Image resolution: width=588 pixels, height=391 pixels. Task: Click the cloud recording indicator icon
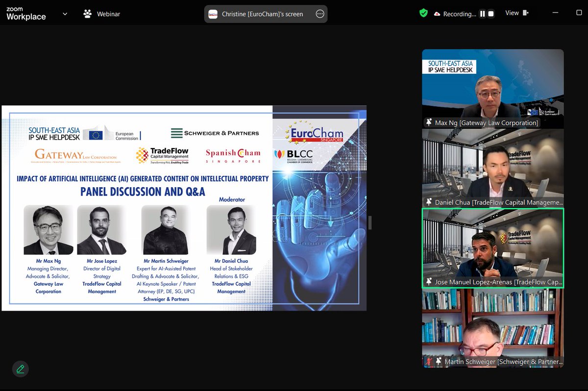tap(437, 14)
